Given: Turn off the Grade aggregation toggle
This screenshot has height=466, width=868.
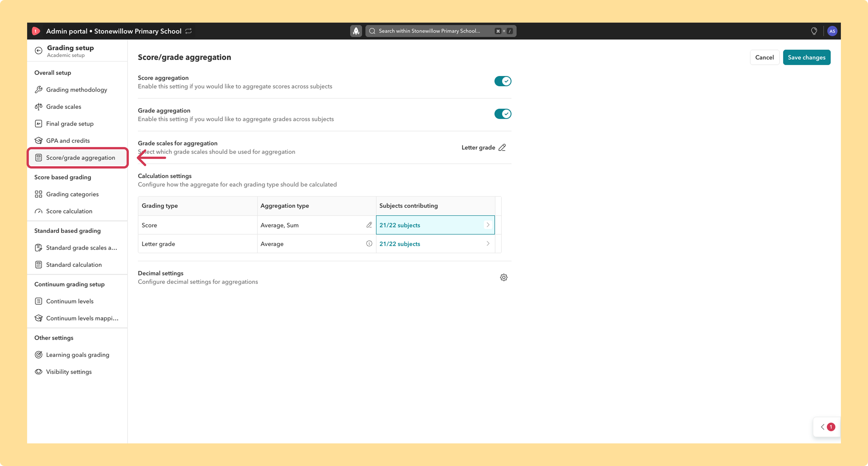Looking at the screenshot, I should (x=503, y=114).
